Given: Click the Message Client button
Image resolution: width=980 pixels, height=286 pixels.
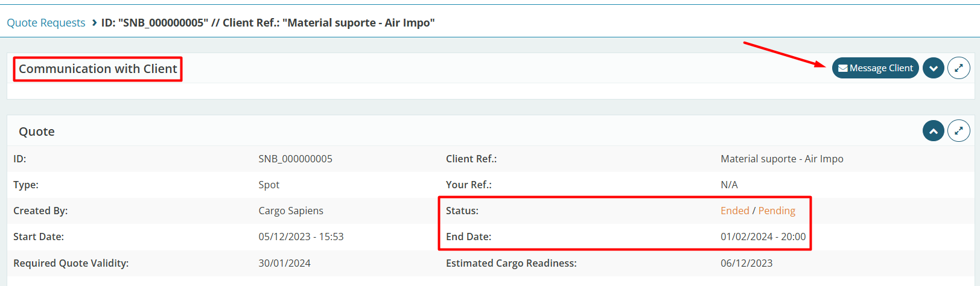Looking at the screenshot, I should click(875, 68).
